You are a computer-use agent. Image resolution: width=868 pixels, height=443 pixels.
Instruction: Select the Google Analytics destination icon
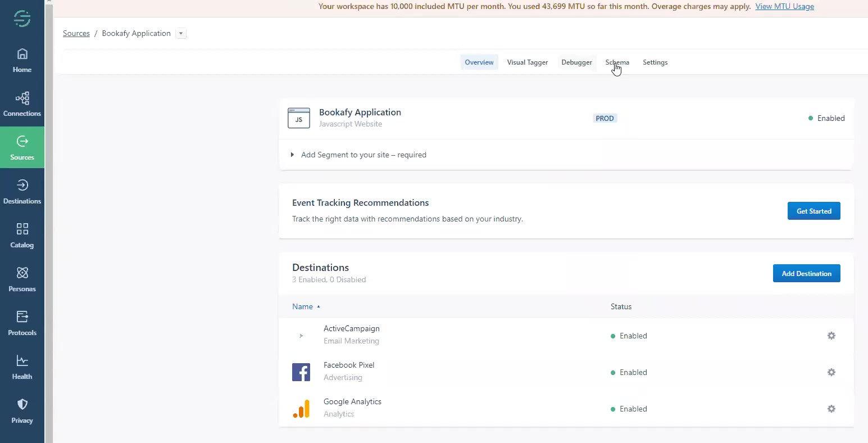click(x=301, y=409)
